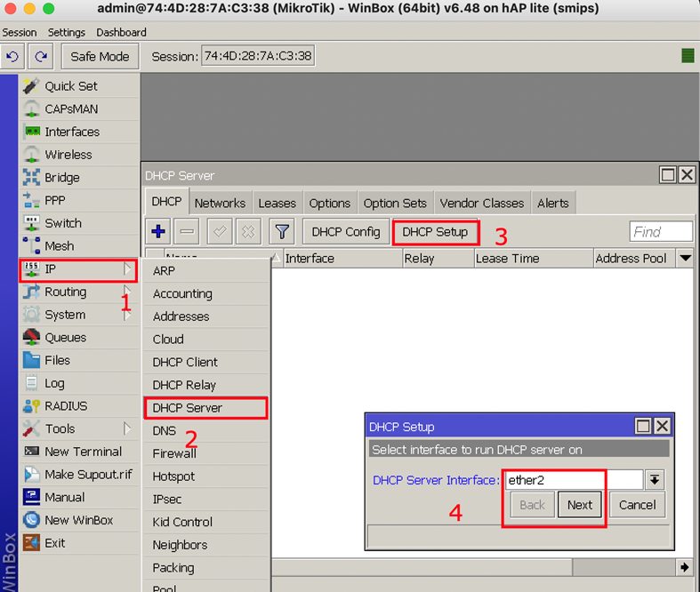Screen dimensions: 700x592
Task: Select the DHCP tab
Action: [166, 202]
